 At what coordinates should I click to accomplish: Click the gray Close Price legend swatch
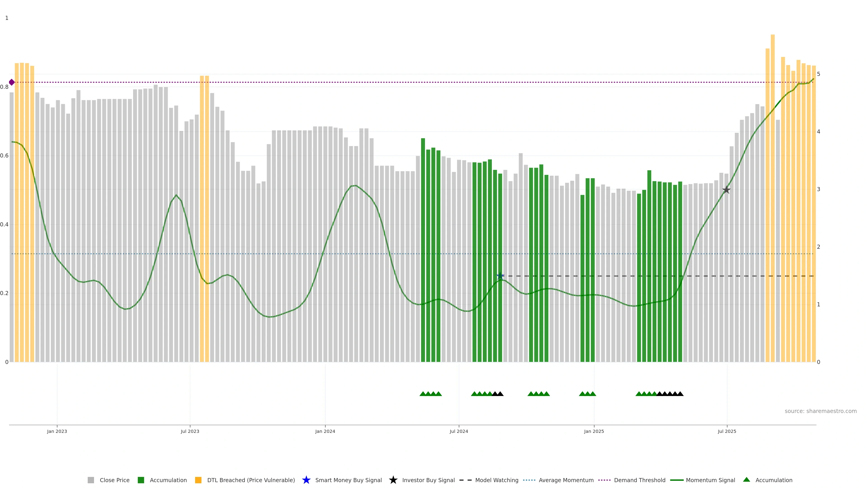coord(91,480)
